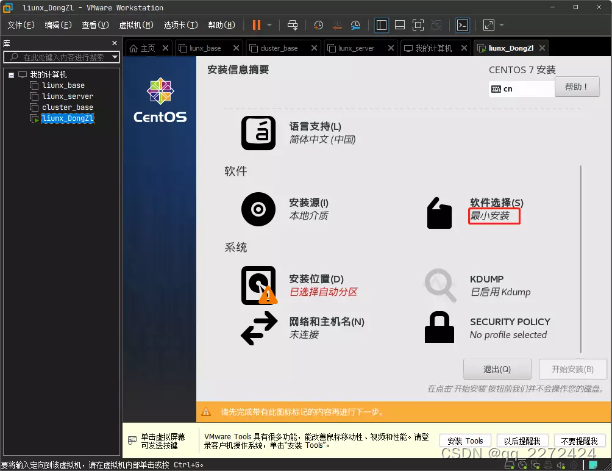The height and width of the screenshot is (471, 612).
Task: Close the library sidebar panel
Action: pos(114,43)
